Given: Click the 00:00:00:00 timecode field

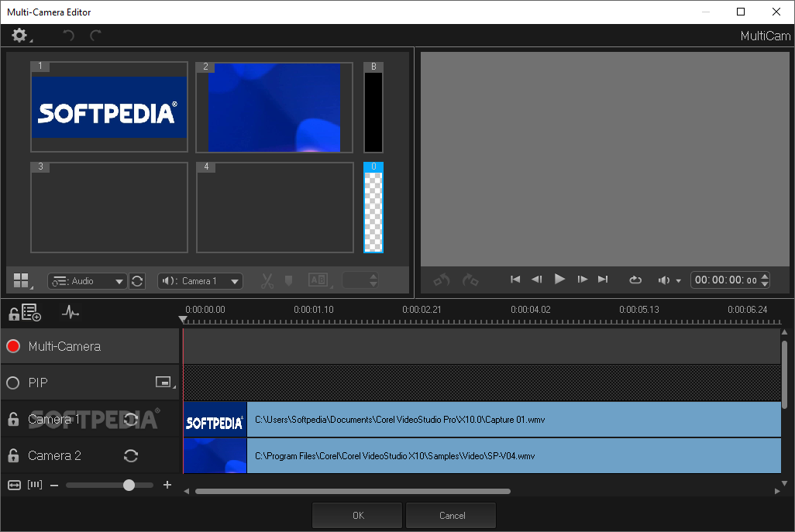Looking at the screenshot, I should click(x=725, y=280).
